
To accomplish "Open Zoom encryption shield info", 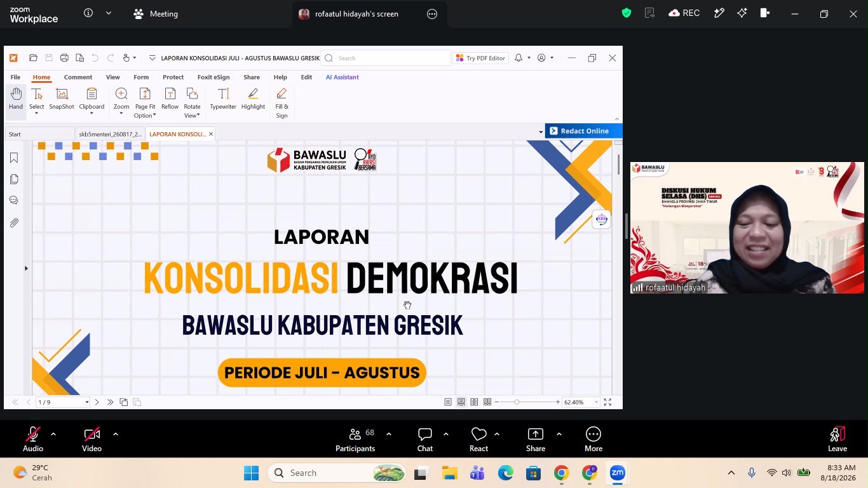I will pos(627,13).
